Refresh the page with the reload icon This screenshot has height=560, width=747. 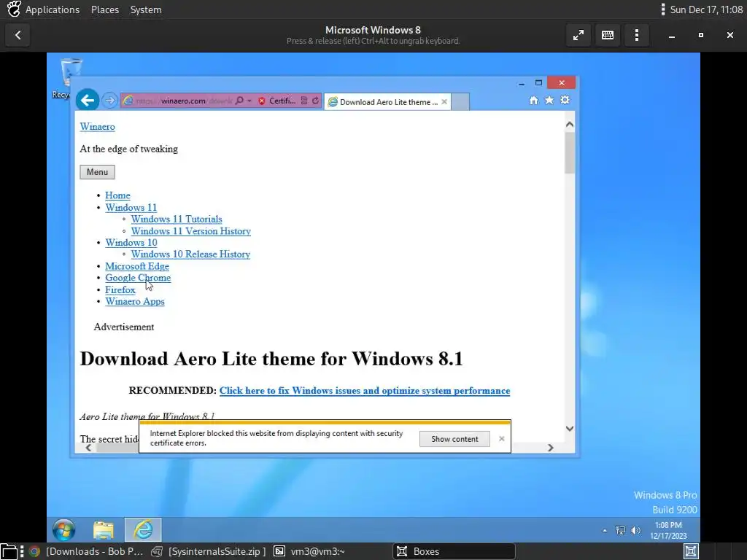pos(315,101)
